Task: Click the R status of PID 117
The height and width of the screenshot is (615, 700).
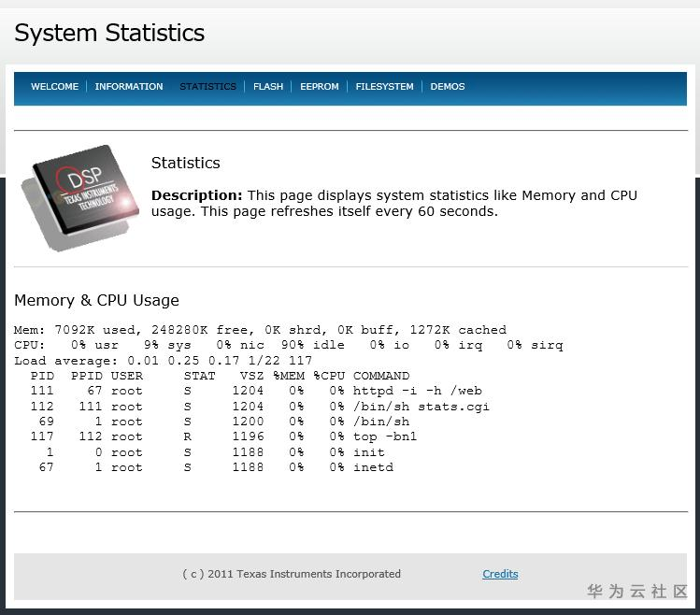Action: (188, 436)
